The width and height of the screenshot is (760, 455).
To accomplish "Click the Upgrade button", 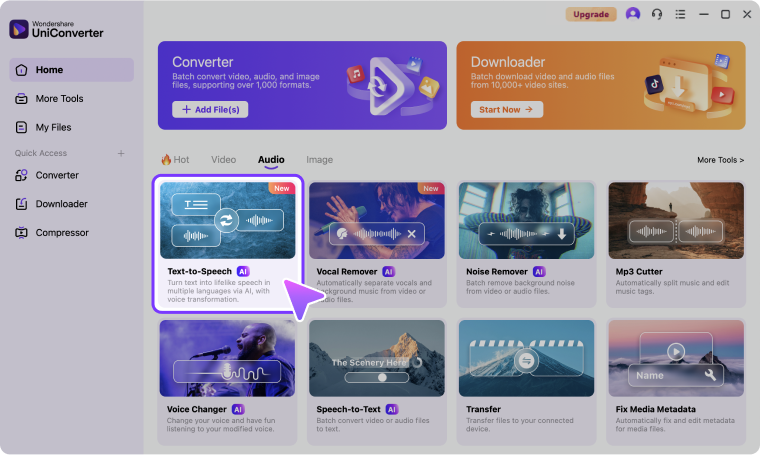I will point(591,14).
